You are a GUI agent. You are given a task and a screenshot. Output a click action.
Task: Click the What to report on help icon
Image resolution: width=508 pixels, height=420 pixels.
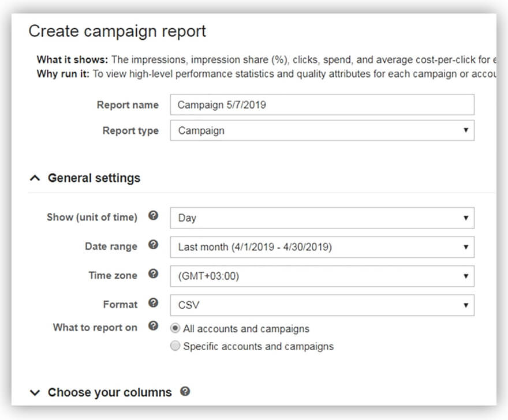(x=153, y=326)
